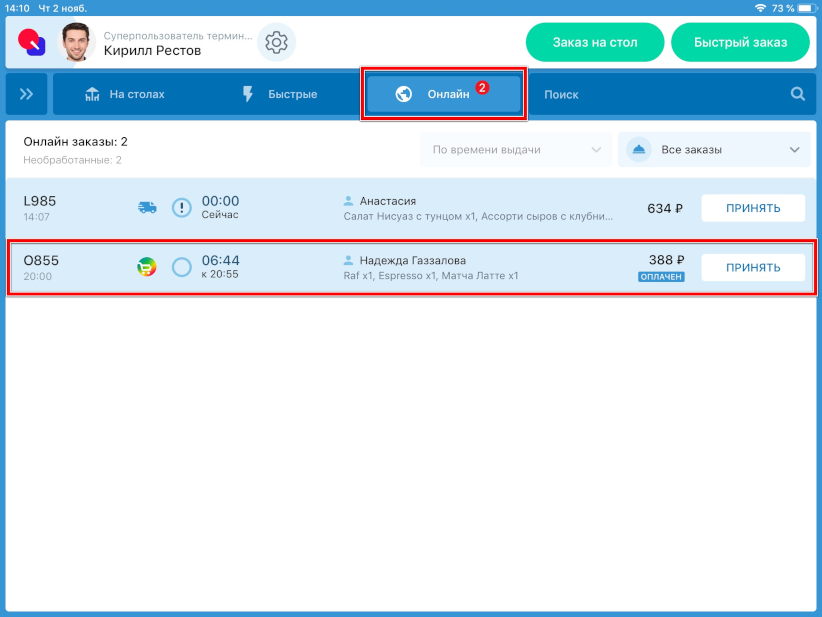Create order with Заказ на стол

[x=595, y=42]
